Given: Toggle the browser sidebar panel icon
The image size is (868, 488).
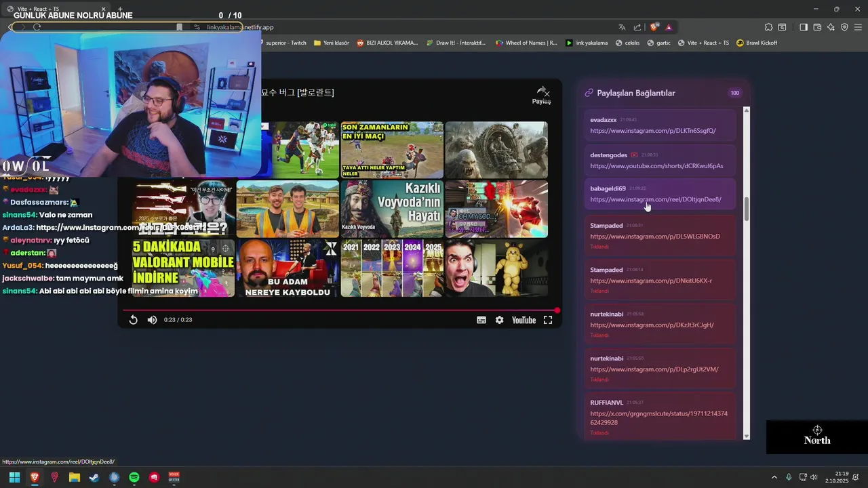Looking at the screenshot, I should (804, 27).
